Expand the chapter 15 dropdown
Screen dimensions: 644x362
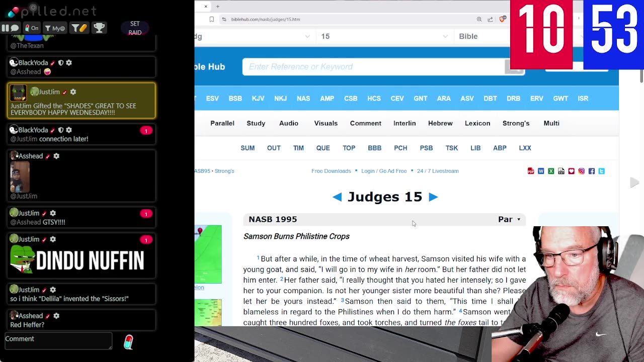pyautogui.click(x=445, y=36)
